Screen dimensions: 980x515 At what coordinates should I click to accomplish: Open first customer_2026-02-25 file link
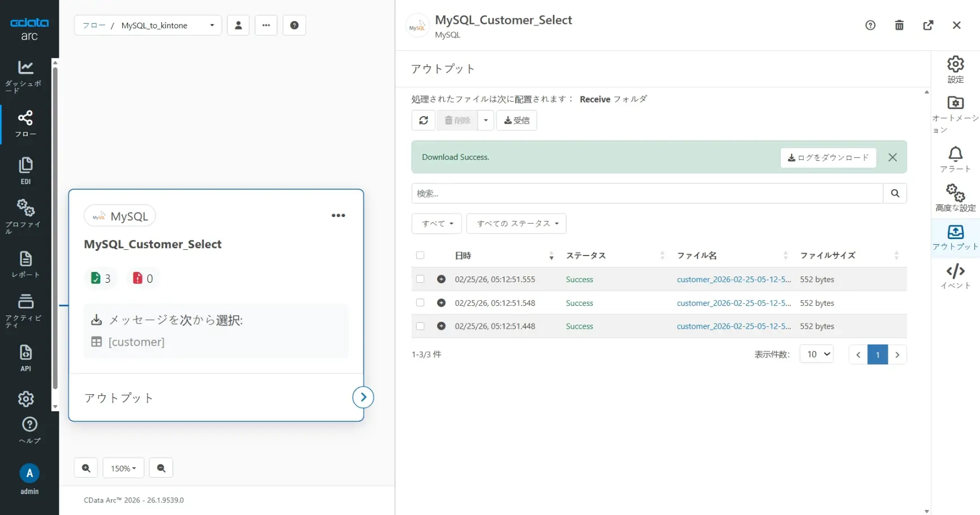734,279
